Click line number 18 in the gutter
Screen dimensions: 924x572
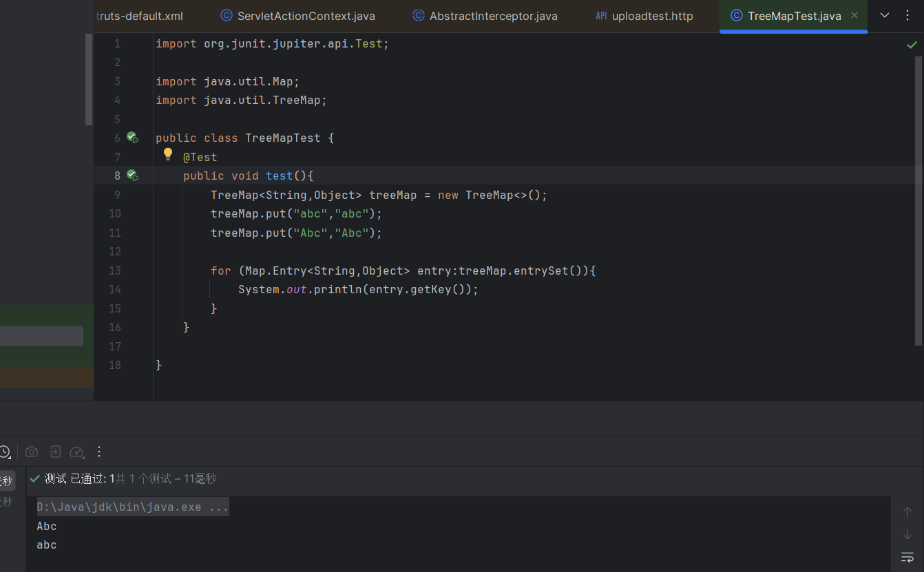point(115,365)
